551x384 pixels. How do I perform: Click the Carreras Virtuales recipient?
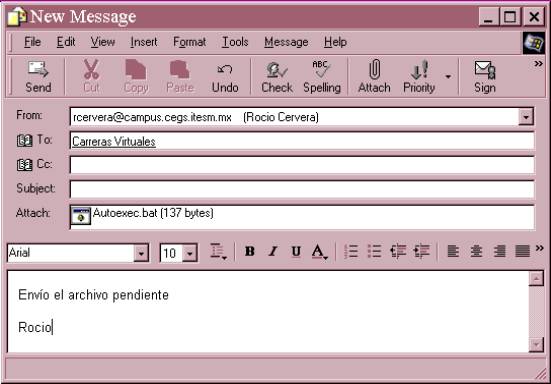pos(114,142)
